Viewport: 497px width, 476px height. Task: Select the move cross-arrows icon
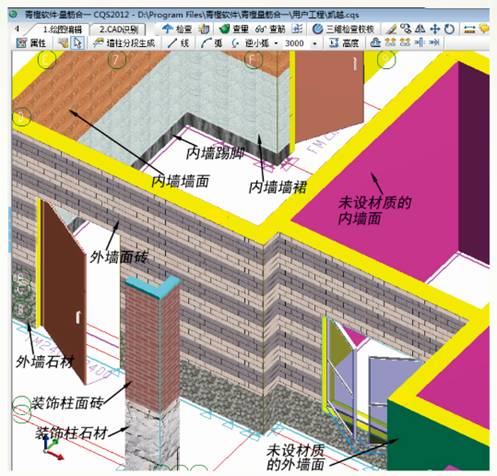435,29
